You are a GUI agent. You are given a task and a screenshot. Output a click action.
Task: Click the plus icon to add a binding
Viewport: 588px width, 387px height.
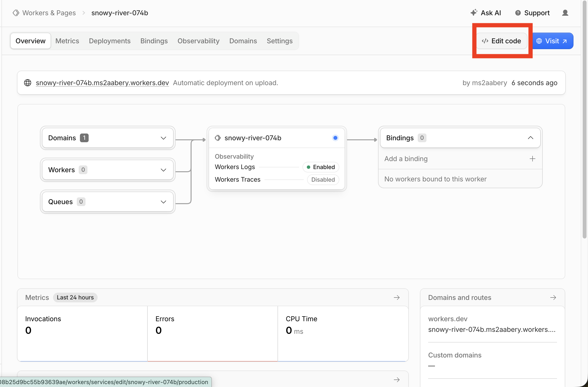click(x=532, y=159)
